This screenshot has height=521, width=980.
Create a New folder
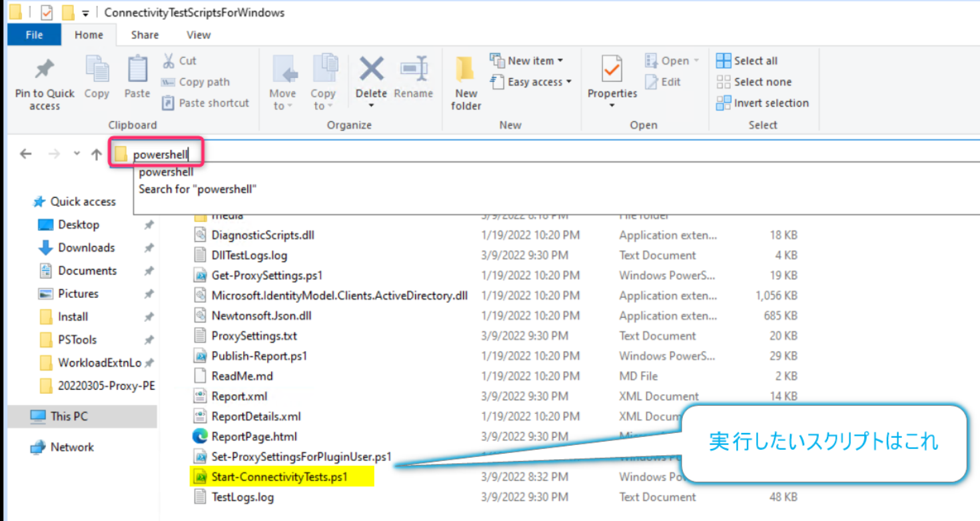pyautogui.click(x=466, y=82)
